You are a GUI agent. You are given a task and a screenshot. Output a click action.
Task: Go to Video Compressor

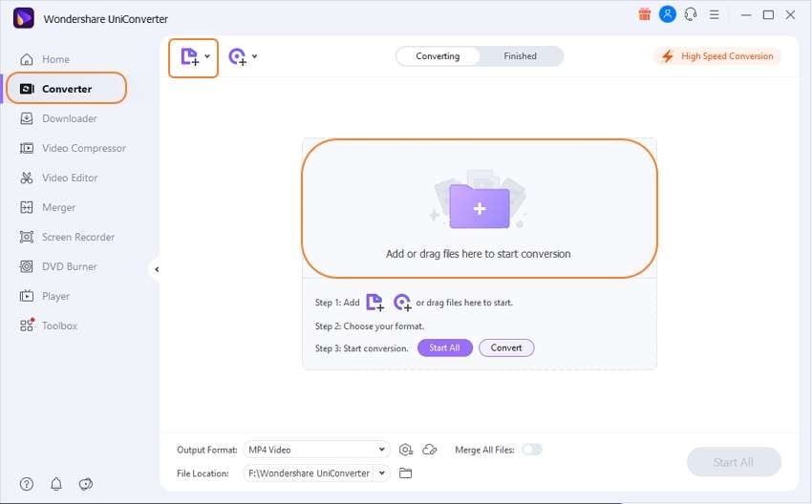[84, 148]
